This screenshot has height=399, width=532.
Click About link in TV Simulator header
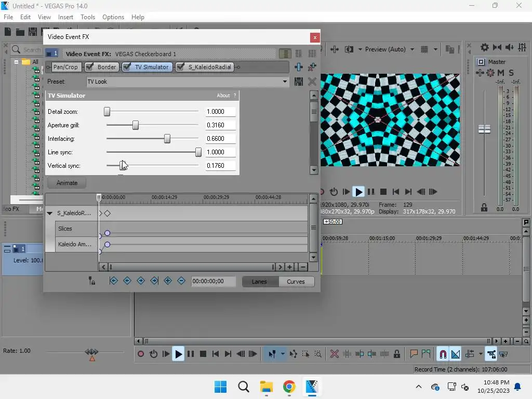[223, 96]
